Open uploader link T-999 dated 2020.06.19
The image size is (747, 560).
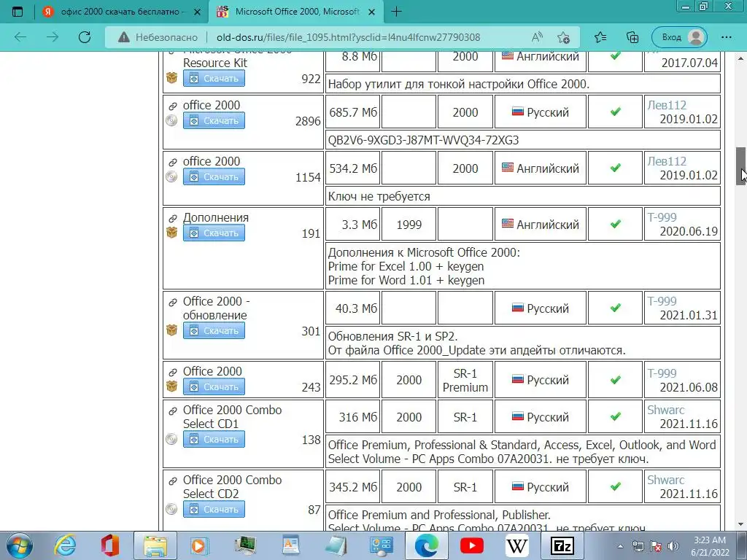click(x=662, y=217)
